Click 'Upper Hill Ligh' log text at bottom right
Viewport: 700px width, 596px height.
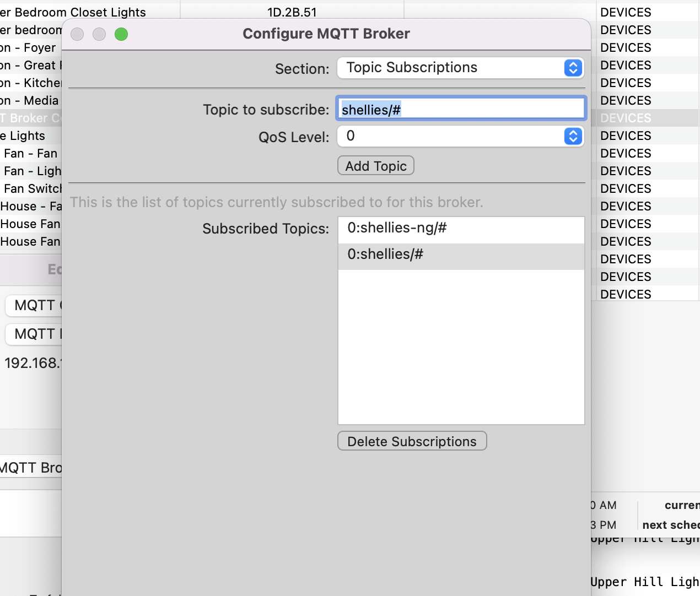pyautogui.click(x=645, y=582)
